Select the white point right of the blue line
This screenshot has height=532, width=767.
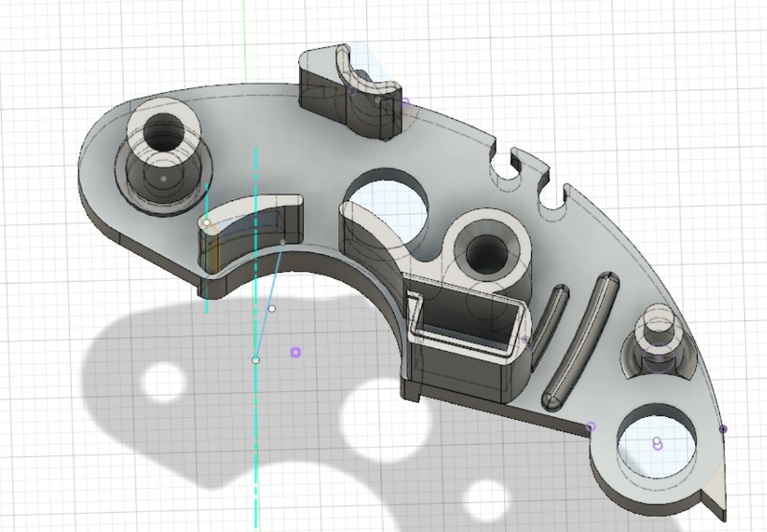(x=272, y=309)
